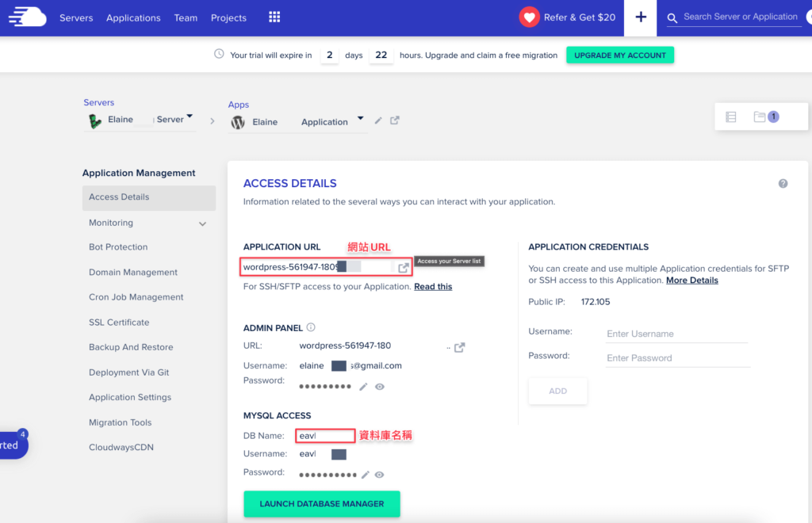Click the Application URL wordpress-561947 text

point(290,267)
